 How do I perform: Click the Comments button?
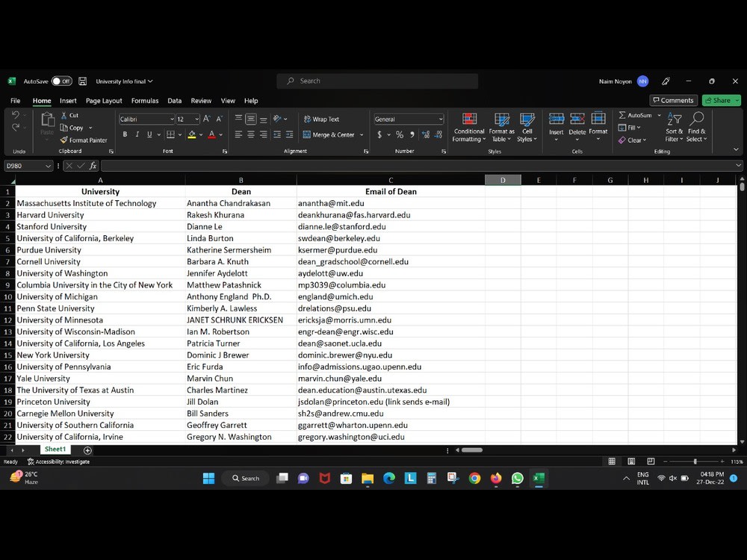[x=674, y=101]
